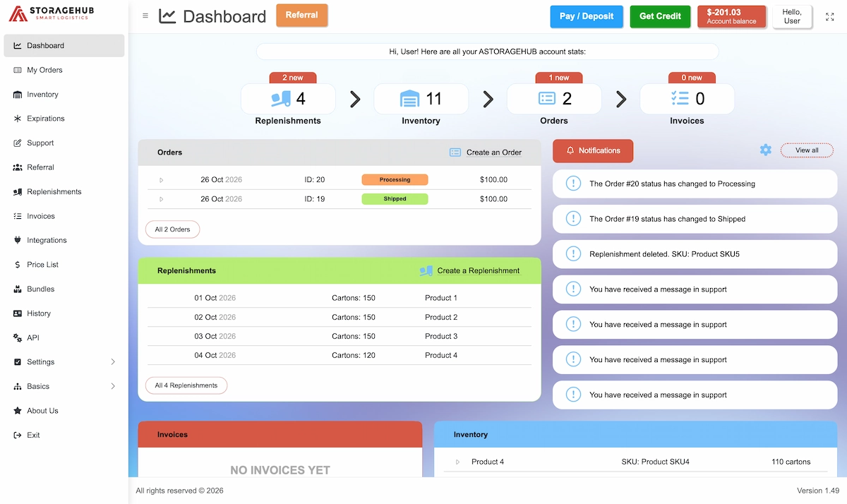Click 'SKU: Product SKU4' inventory text

[x=655, y=462]
